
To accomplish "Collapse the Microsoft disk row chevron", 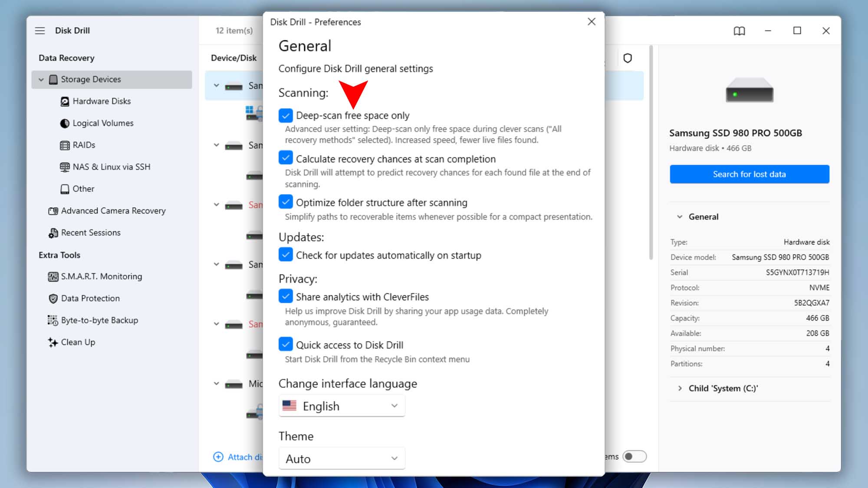I will coord(216,383).
